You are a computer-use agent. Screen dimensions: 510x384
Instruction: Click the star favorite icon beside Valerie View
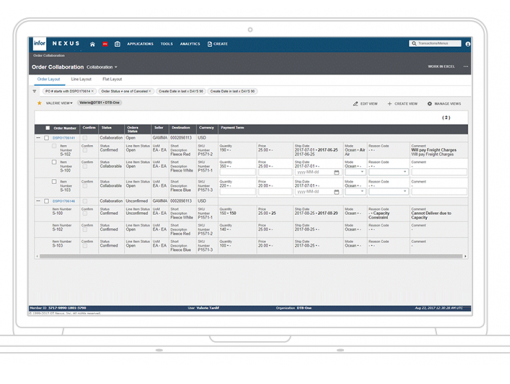coord(39,103)
